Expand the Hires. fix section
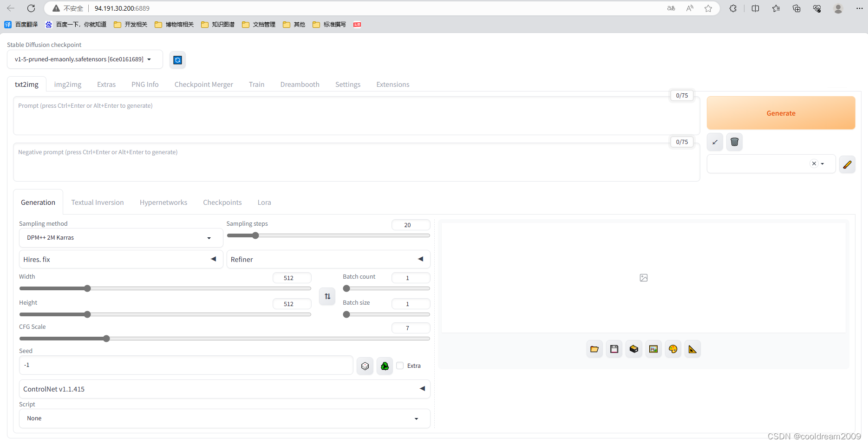The height and width of the screenshot is (444, 868). coord(121,259)
